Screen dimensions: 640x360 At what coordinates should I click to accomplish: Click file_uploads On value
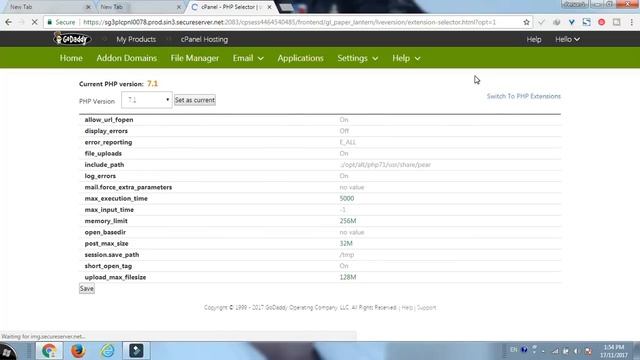tap(344, 153)
